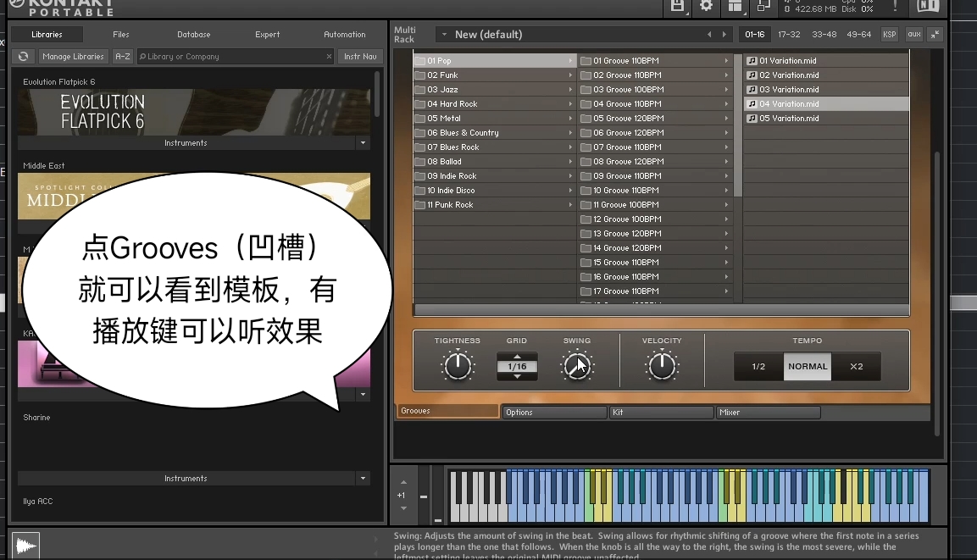Open the workspace layout panel icon
The height and width of the screenshot is (560, 977).
coord(736,6)
